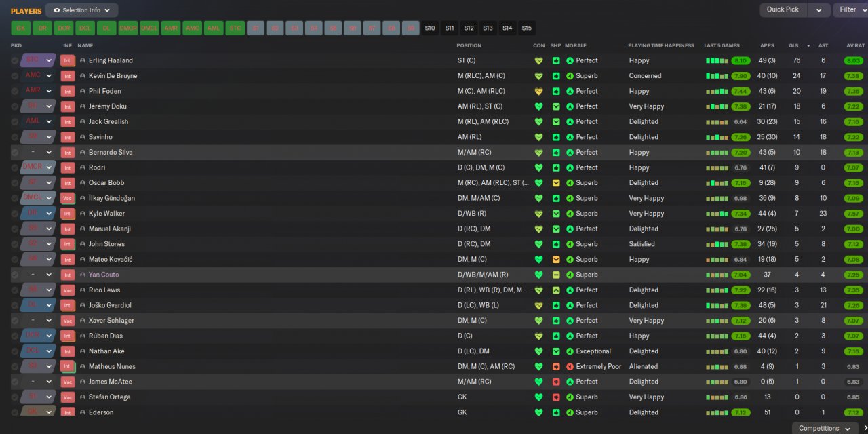This screenshot has height=434, width=868.
Task: Click Erling Haaland's morale arrow icon
Action: (570, 60)
